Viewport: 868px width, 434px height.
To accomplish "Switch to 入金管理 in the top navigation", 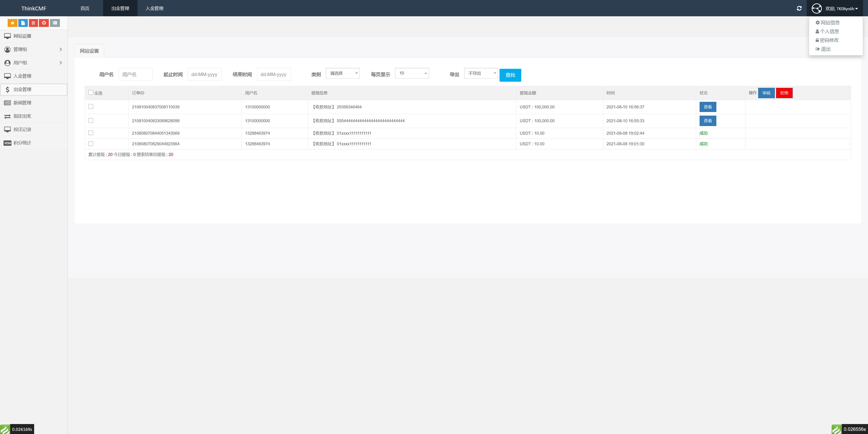I will [154, 8].
